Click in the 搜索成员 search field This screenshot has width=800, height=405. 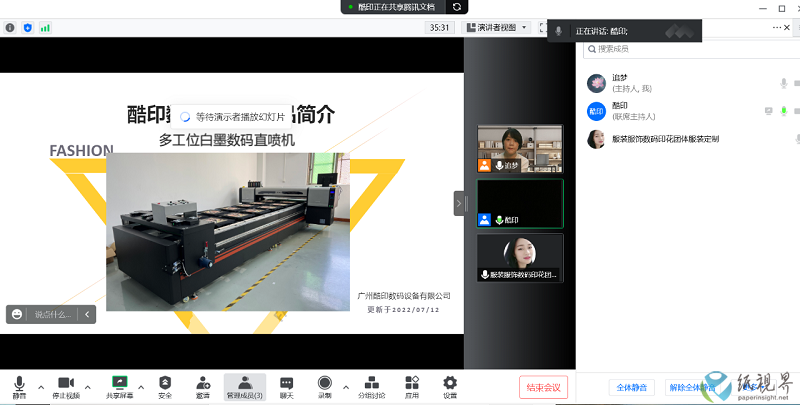tap(691, 49)
